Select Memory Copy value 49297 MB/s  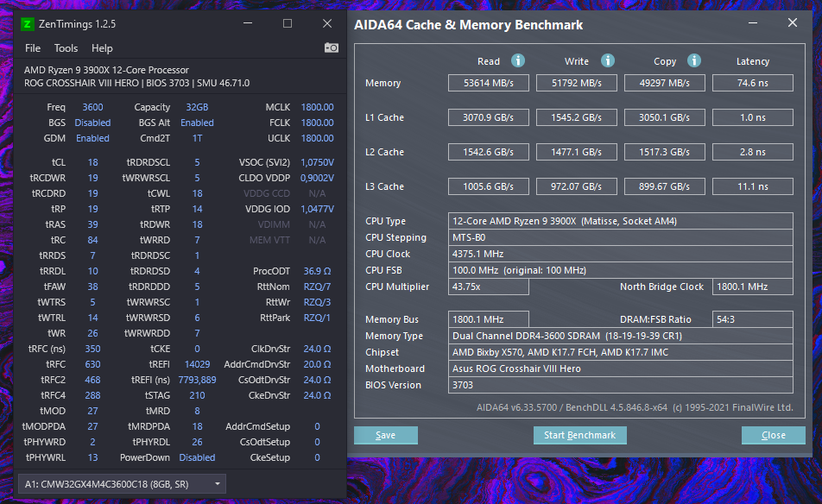click(665, 83)
